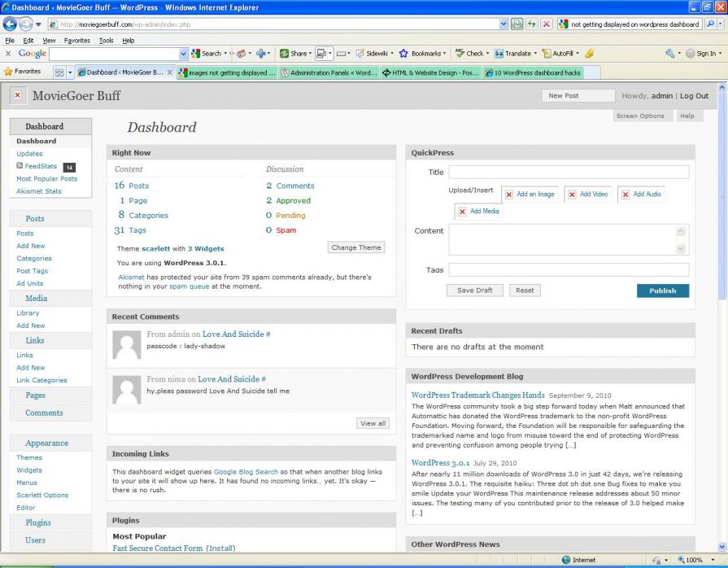Image resolution: width=728 pixels, height=568 pixels.
Task: Click the Favorites star button
Action: coord(22,72)
